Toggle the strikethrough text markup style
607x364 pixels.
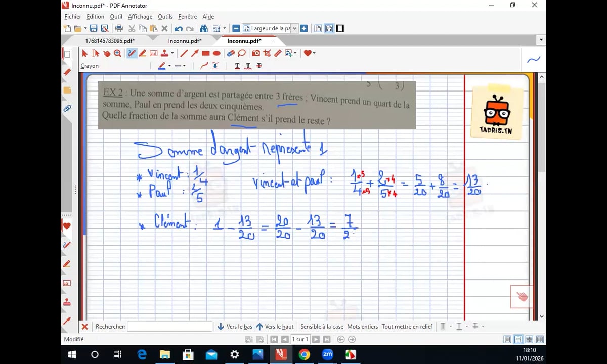259,66
